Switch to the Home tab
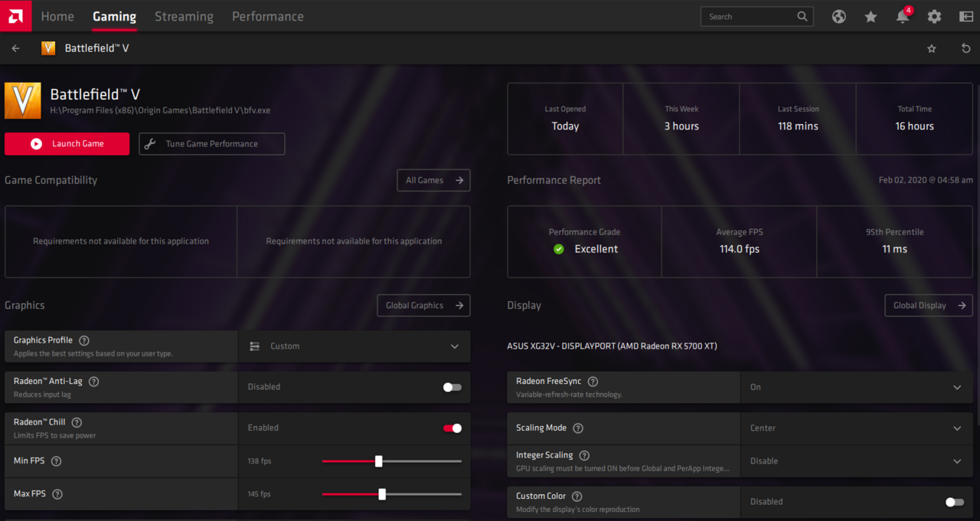Viewport: 980px width, 521px height. [57, 16]
